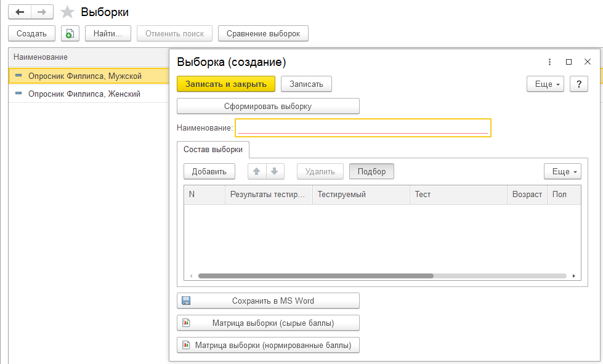Open the three-dot dialog menu
This screenshot has height=364, width=603.
click(x=549, y=62)
